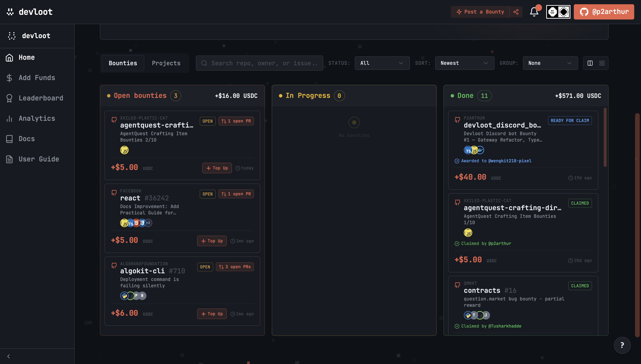Click the GitHub icon on agentquest-crafti open card
This screenshot has width=641, height=364.
114,120
